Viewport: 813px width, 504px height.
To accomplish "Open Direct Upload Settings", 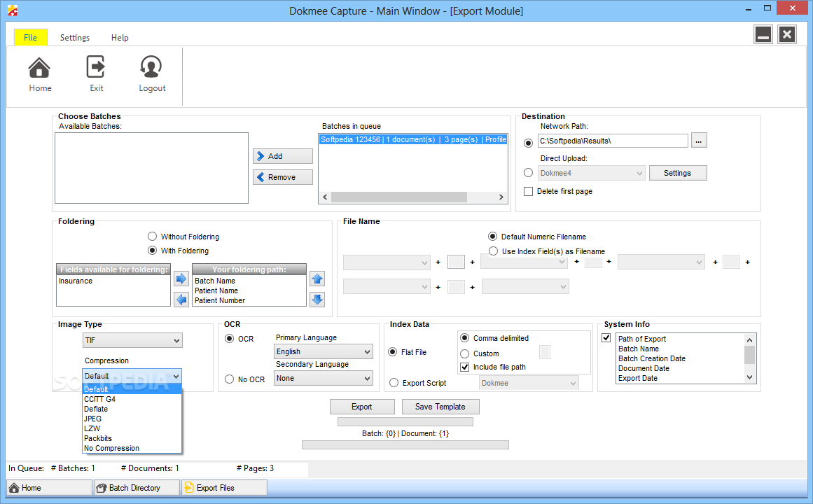I will pos(677,173).
